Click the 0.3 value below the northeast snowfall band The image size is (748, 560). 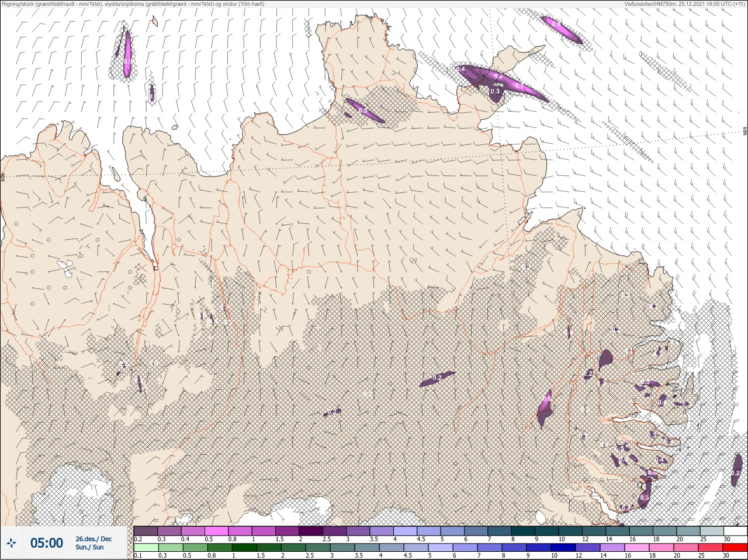pyautogui.click(x=495, y=91)
